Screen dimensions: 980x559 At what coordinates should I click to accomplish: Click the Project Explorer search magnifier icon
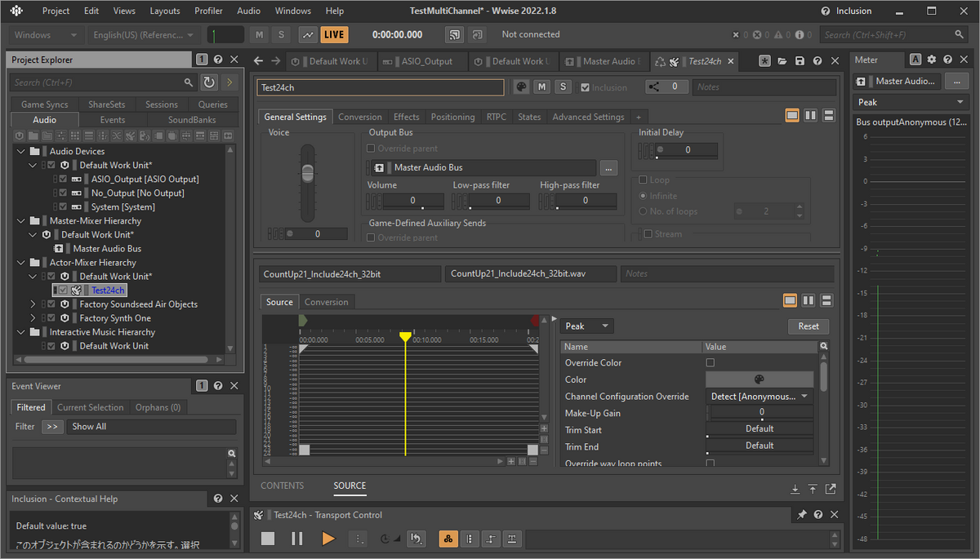[189, 82]
